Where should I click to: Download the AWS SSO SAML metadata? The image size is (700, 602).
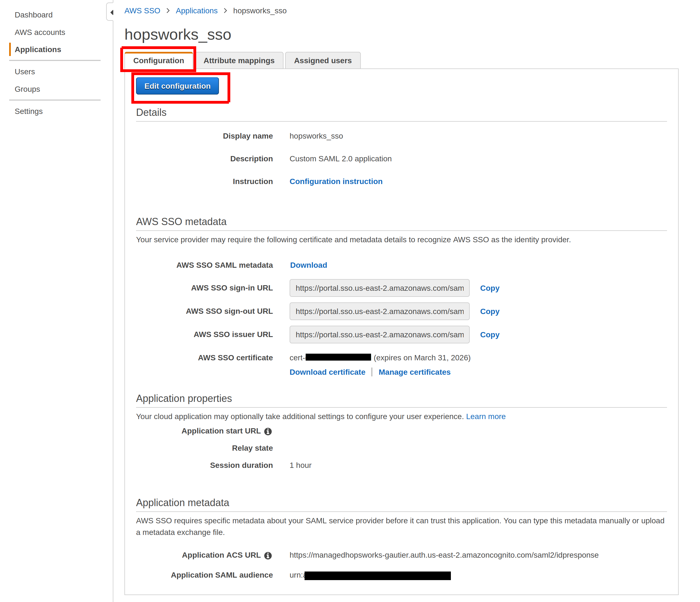click(309, 265)
